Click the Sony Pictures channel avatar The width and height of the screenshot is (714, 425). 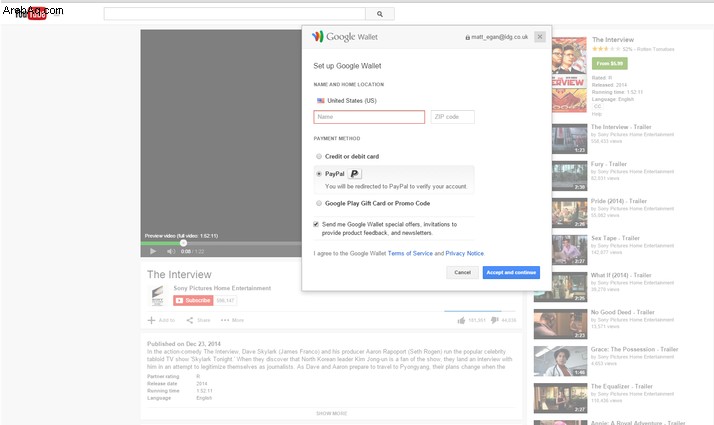click(158, 296)
